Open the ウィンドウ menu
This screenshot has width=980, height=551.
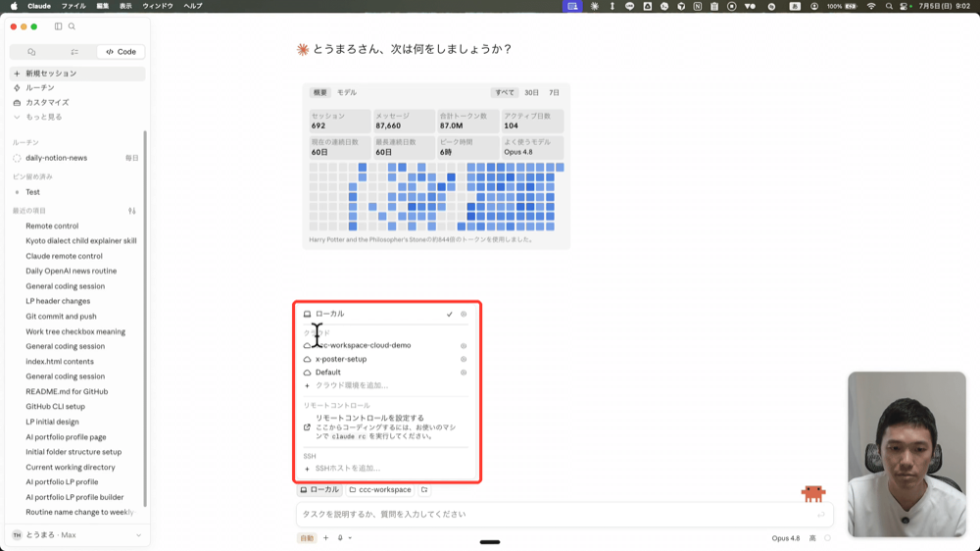(158, 6)
